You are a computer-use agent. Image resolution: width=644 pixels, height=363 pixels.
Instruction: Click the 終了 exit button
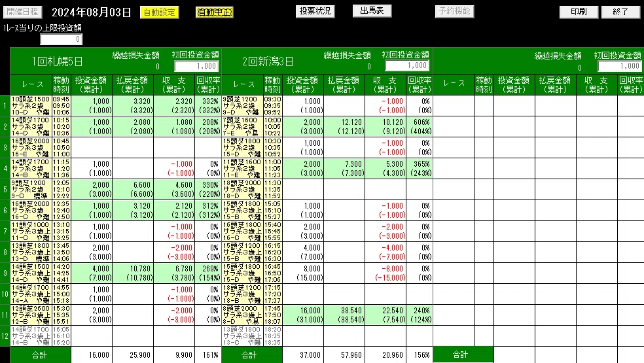click(x=620, y=12)
